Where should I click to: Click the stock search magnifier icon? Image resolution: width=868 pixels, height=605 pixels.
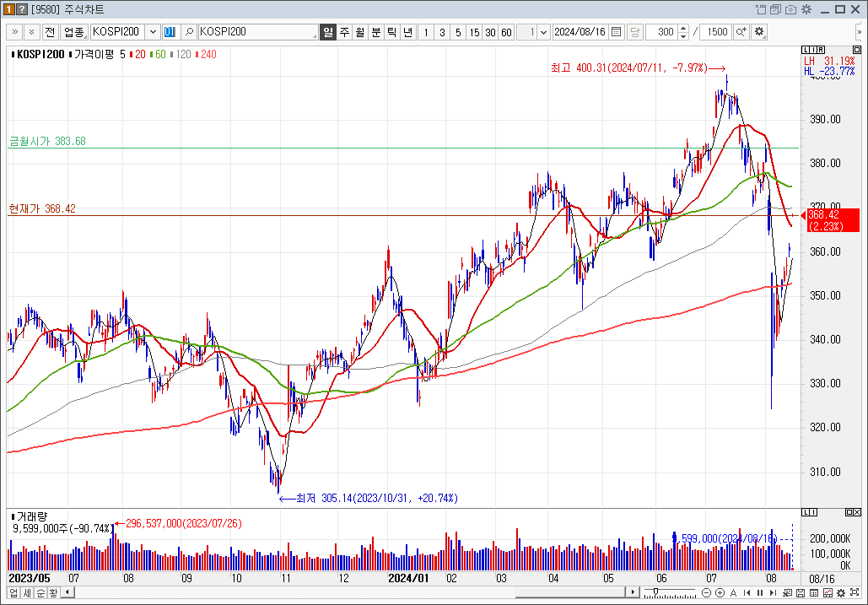pos(189,32)
